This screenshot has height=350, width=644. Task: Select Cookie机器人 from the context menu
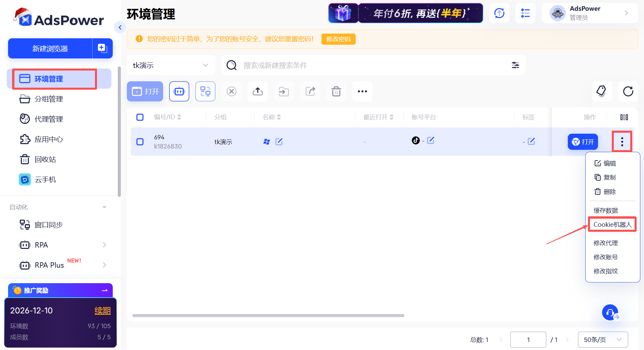tap(612, 224)
